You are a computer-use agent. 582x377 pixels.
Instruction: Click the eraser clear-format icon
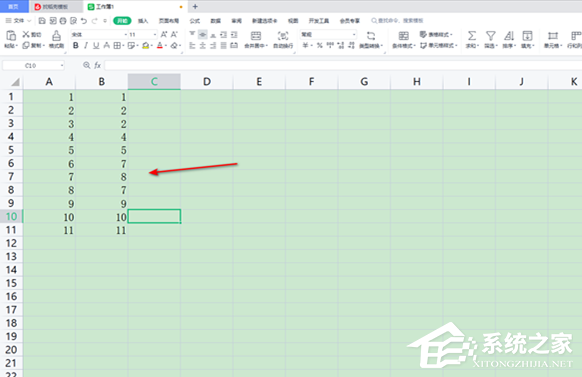(x=174, y=45)
